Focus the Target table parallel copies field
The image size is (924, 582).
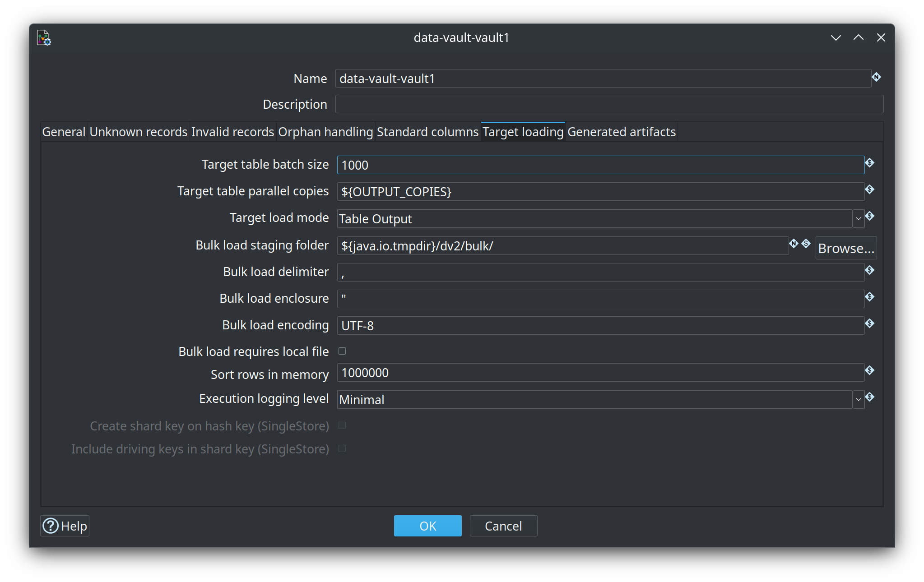pyautogui.click(x=601, y=192)
